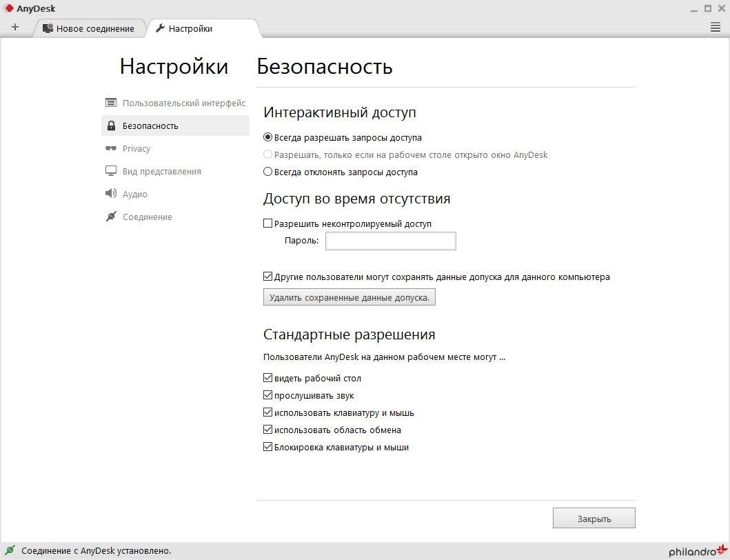Maximize the AnyDesk window
Viewport: 730px width, 560px height.
(708, 8)
